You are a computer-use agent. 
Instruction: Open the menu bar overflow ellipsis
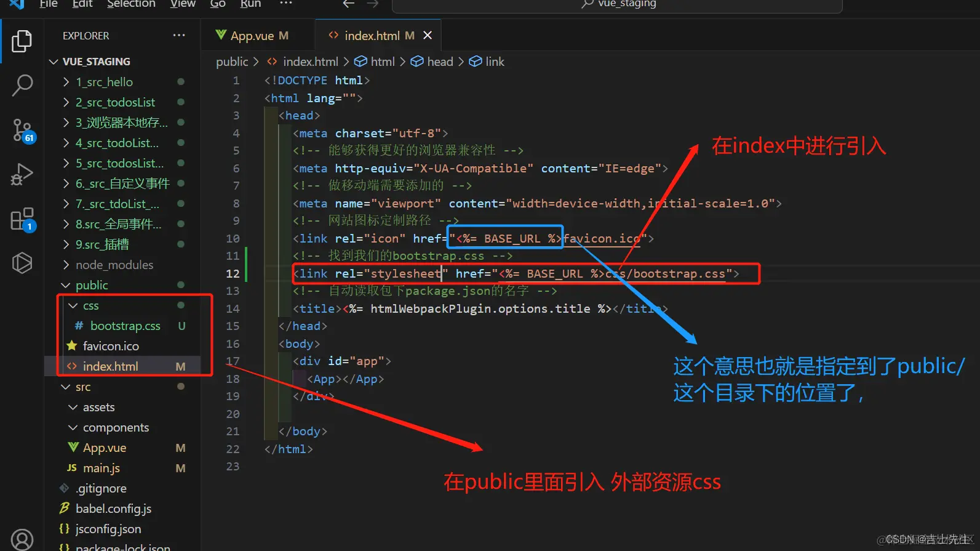point(286,4)
